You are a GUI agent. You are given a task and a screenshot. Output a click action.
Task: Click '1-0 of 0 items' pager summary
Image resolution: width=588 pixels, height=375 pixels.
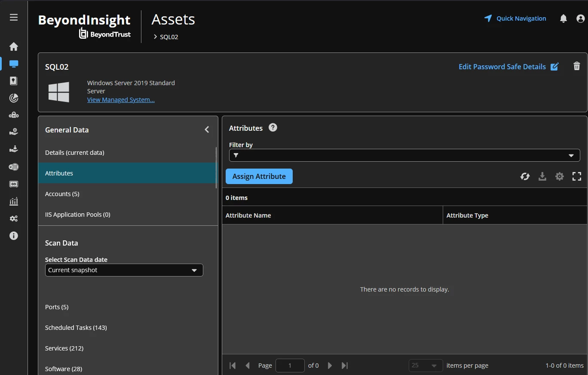[564, 366]
